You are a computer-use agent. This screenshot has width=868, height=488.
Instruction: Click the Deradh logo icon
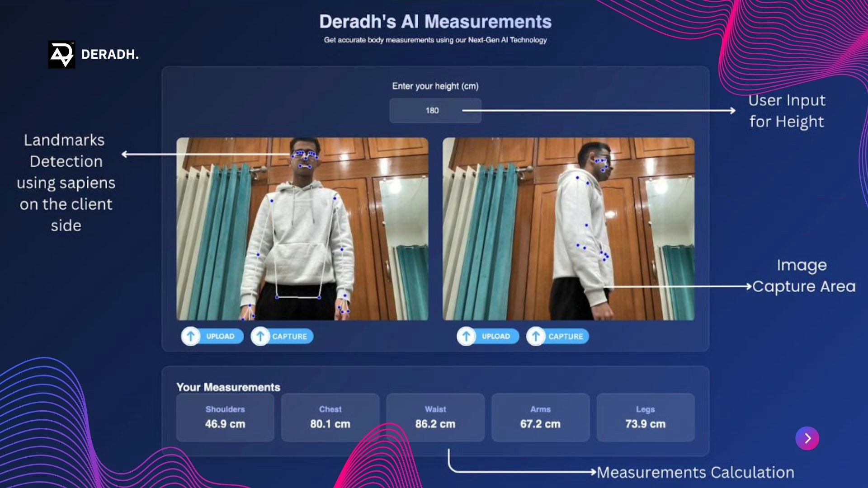61,55
